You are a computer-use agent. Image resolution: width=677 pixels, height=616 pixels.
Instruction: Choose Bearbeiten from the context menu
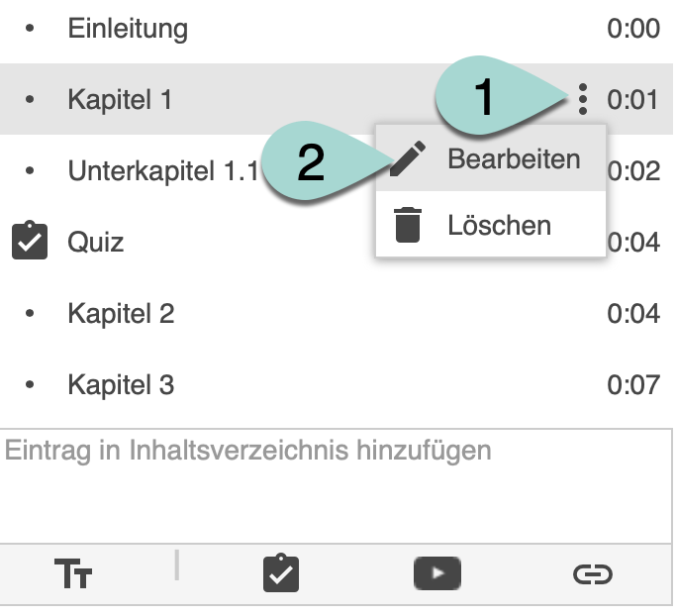tap(514, 159)
